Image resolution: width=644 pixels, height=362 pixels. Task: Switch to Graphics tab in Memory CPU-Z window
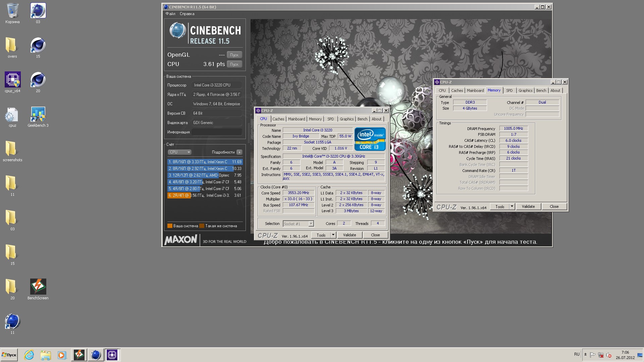click(x=525, y=90)
